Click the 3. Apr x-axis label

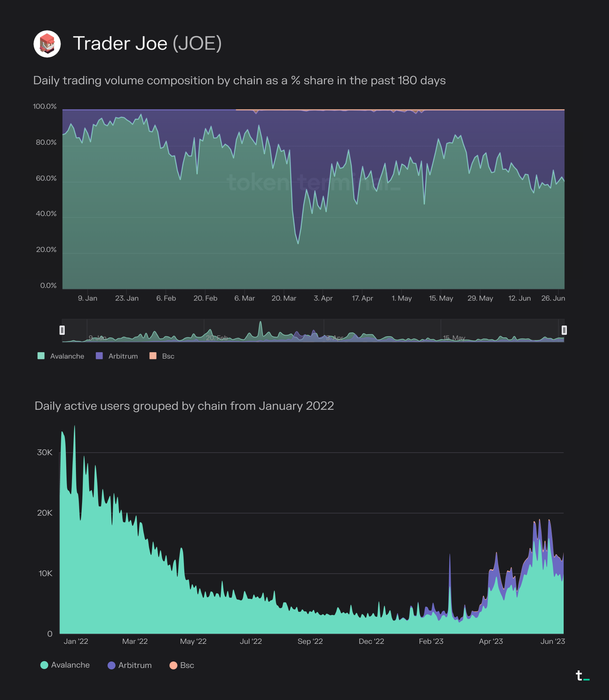point(323,298)
